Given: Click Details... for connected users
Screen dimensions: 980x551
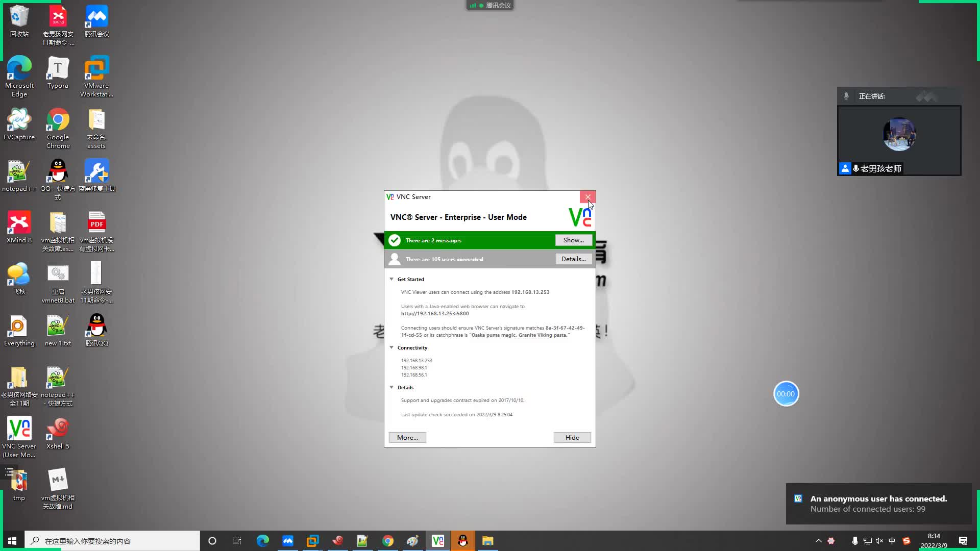Looking at the screenshot, I should tap(573, 259).
